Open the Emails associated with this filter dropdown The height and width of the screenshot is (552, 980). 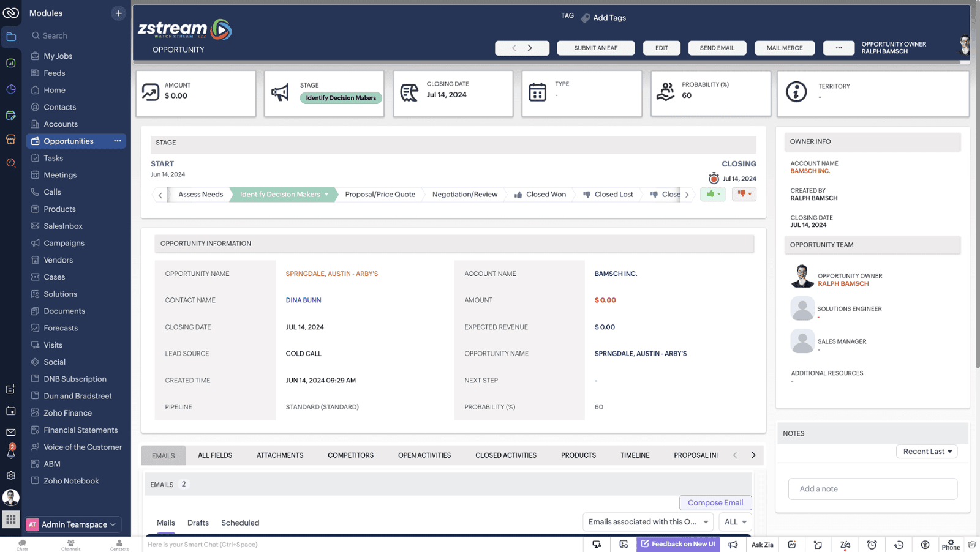[647, 522]
